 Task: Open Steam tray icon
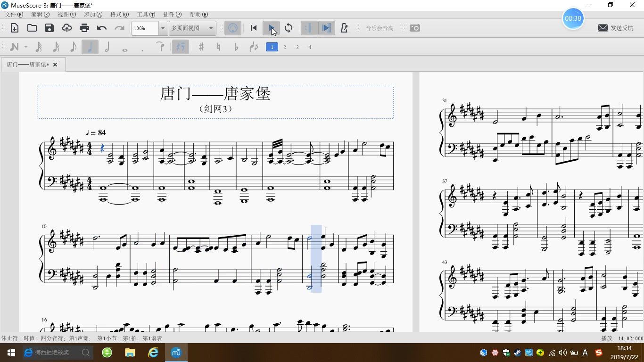point(518,353)
